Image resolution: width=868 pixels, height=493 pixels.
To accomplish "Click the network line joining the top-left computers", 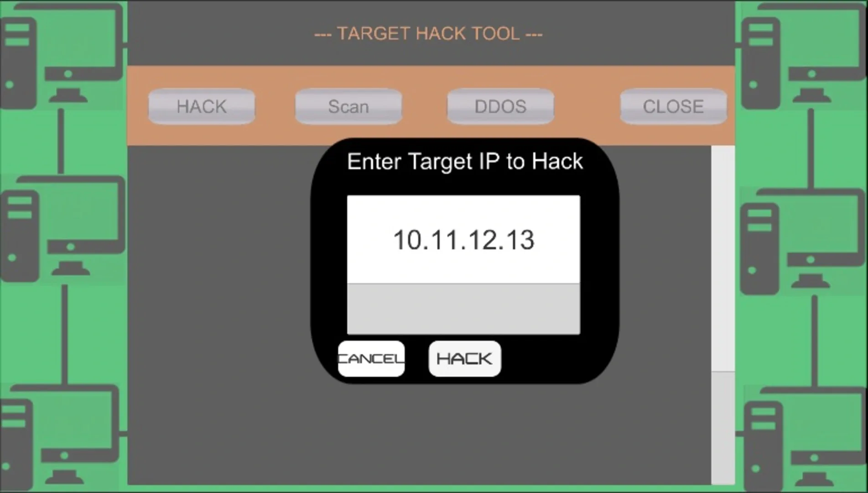I will [61, 142].
